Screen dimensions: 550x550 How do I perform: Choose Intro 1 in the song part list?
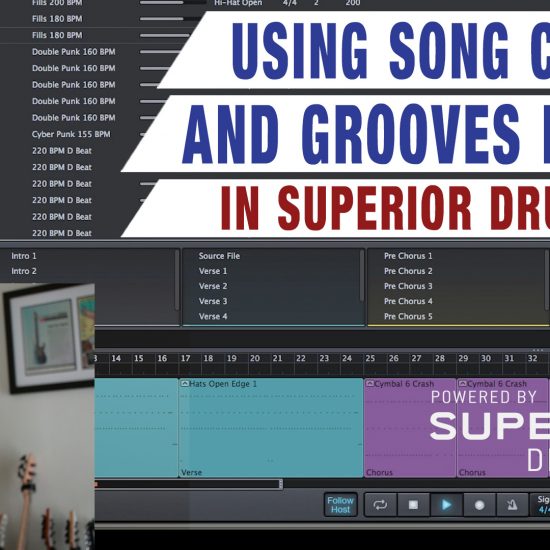click(24, 256)
